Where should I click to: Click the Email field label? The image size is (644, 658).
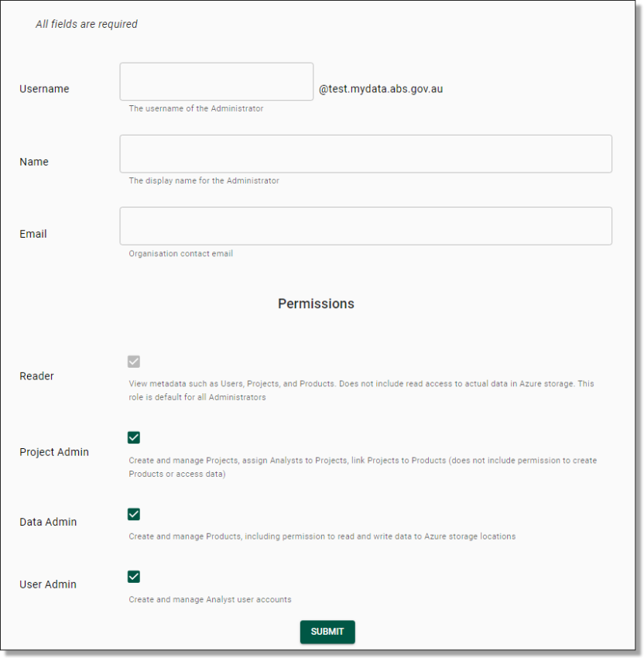tap(33, 234)
